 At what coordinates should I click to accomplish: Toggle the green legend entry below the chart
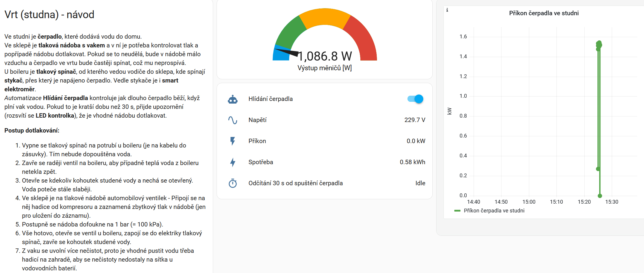(x=489, y=211)
